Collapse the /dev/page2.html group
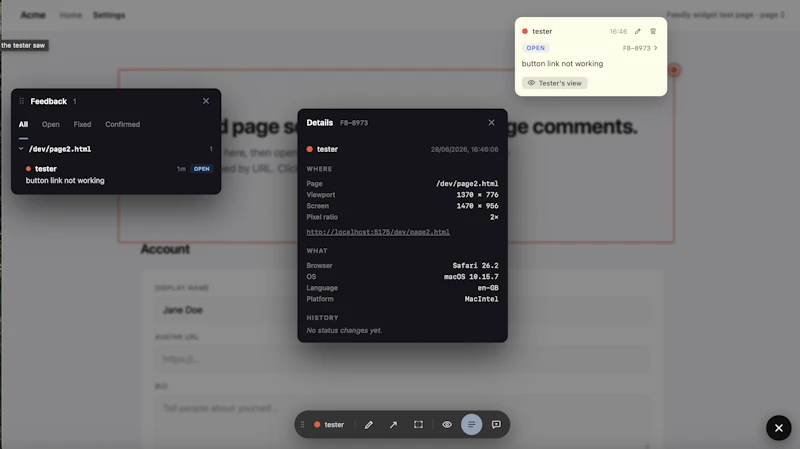The width and height of the screenshot is (800, 449). (21, 149)
